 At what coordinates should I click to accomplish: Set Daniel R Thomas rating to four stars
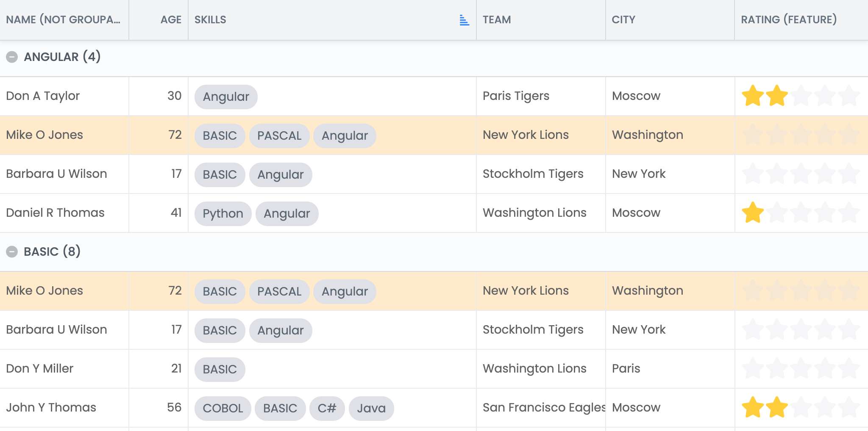tap(825, 213)
